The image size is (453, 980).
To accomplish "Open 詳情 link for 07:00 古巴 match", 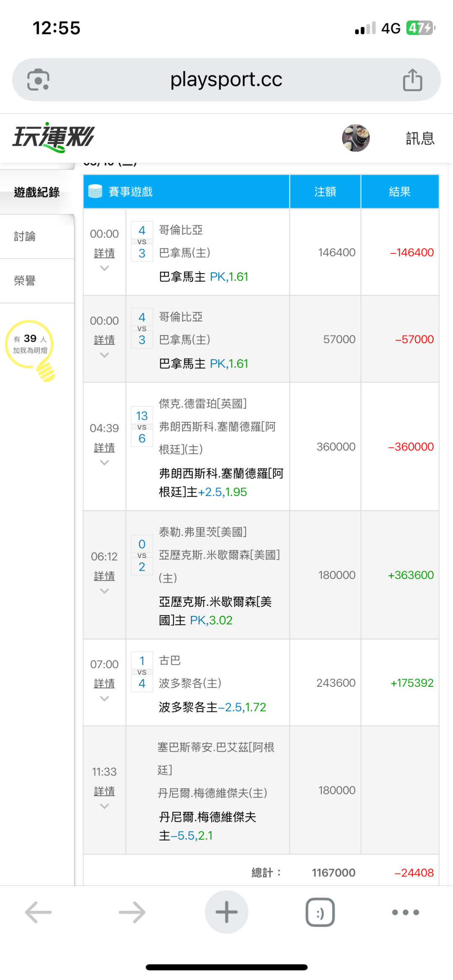I will coord(104,683).
